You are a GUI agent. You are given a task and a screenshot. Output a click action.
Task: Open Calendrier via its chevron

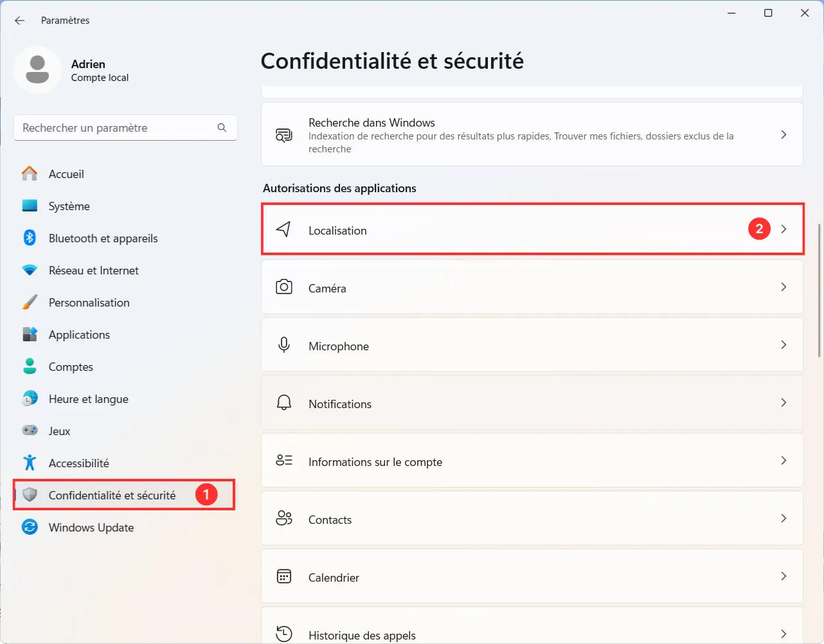784,576
